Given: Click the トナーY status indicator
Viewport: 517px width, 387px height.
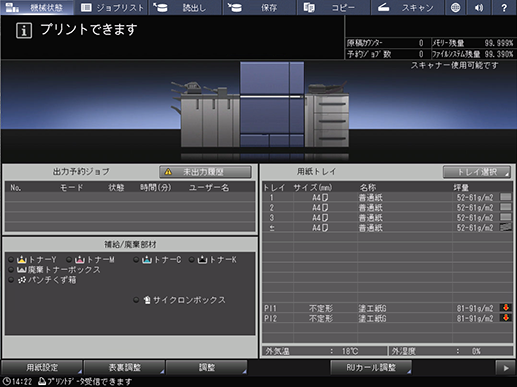Looking at the screenshot, I should pos(11,259).
